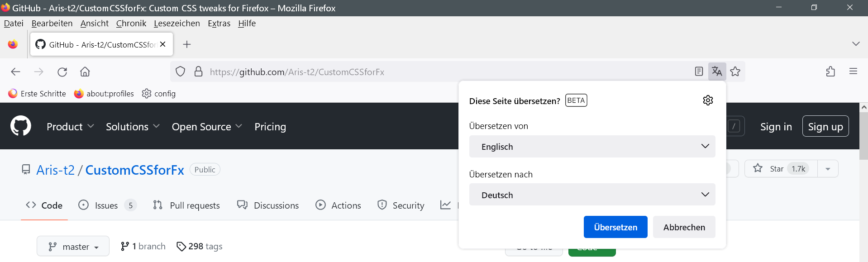868x262 pixels.
Task: Open the Chronik menu
Action: (131, 24)
